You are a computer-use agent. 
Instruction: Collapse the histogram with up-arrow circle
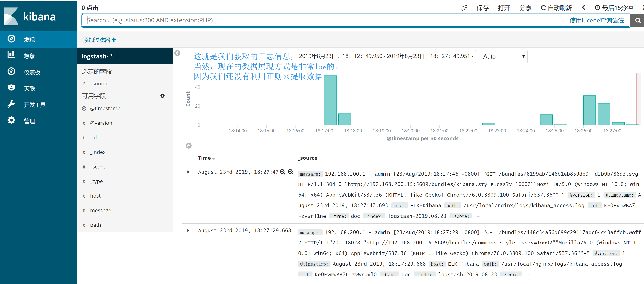(188, 146)
